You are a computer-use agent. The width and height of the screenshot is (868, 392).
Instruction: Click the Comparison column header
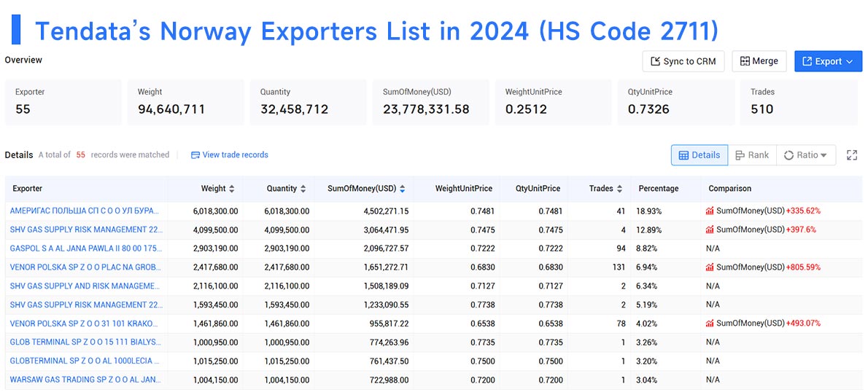(x=729, y=189)
